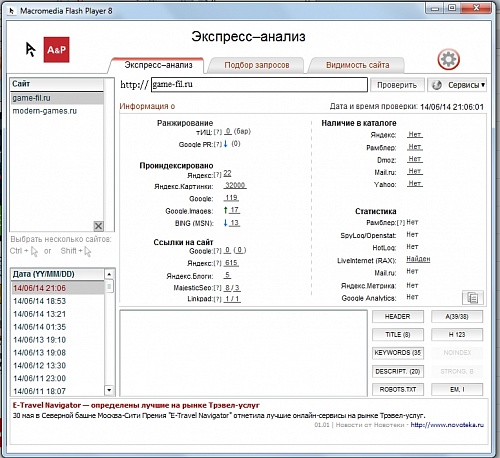Open the Яндекс.Картинки value 32000

click(235, 185)
